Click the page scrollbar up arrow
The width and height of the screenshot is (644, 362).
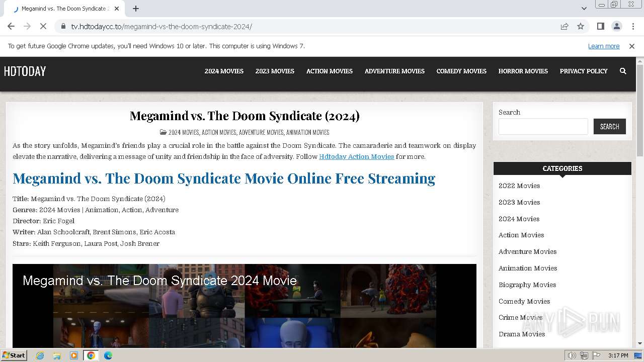pos(640,61)
